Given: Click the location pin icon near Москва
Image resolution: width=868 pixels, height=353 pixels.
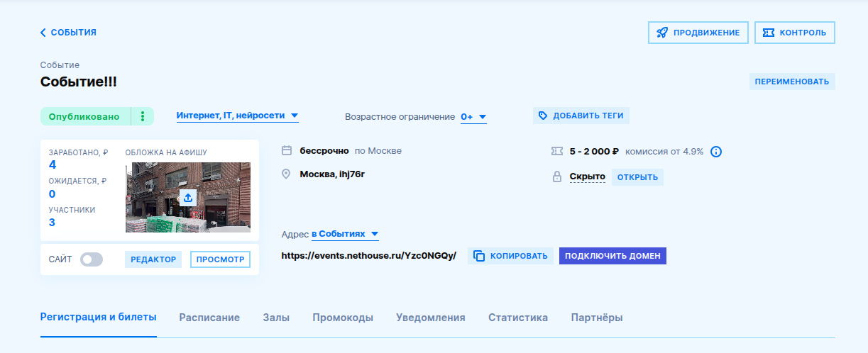Looking at the screenshot, I should pyautogui.click(x=287, y=174).
